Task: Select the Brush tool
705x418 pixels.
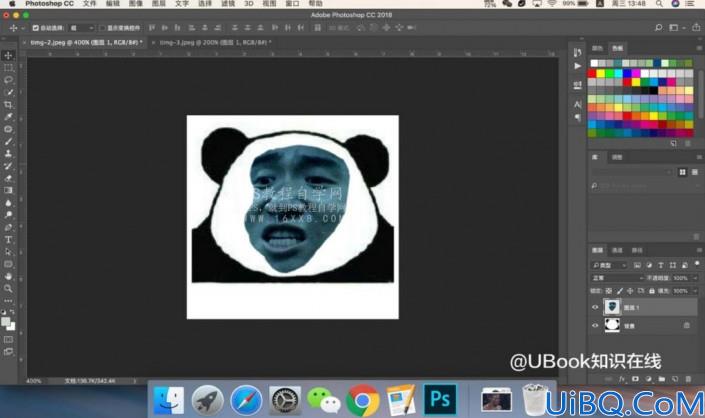Action: click(x=8, y=142)
